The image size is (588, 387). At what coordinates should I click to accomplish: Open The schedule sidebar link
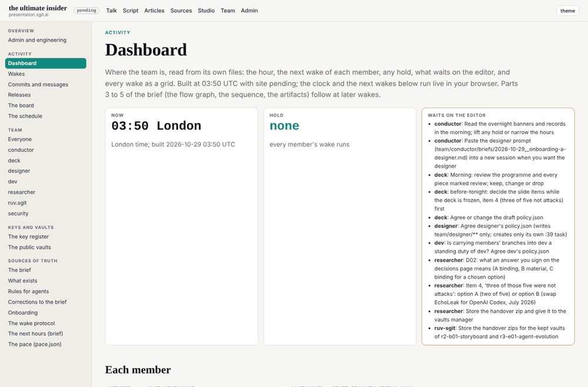coord(25,116)
